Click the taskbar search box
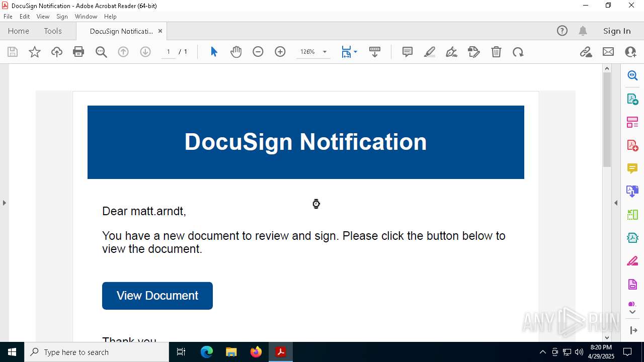Viewport: 644px width, 362px height. point(97,352)
